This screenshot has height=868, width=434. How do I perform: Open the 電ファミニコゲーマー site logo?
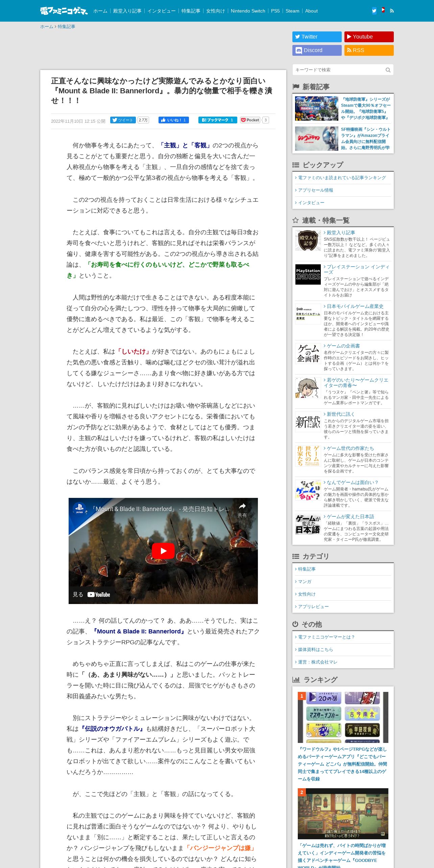click(64, 11)
